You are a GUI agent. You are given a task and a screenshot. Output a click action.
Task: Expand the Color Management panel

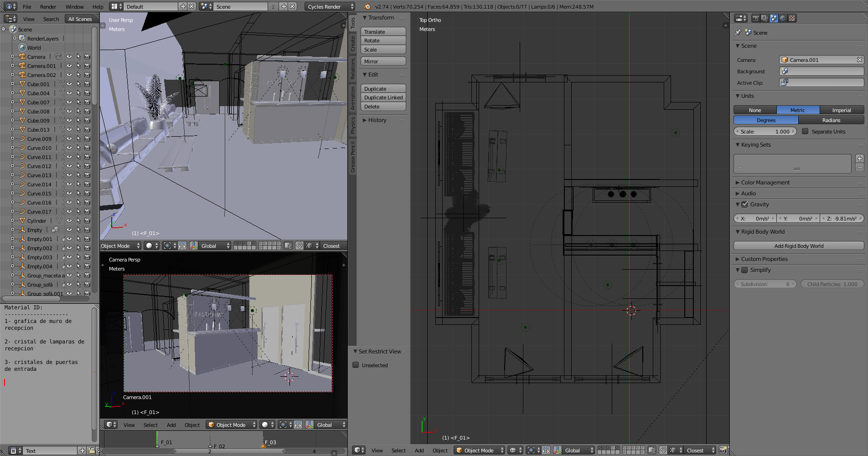tap(765, 183)
